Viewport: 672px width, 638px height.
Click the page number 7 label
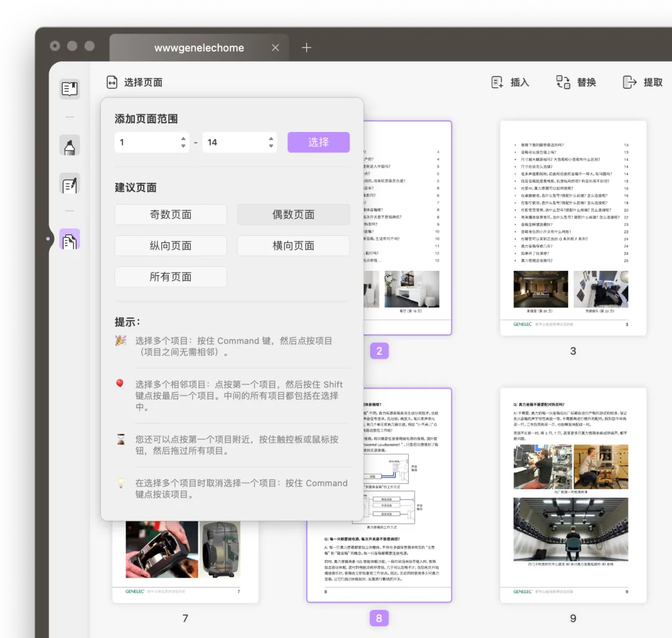point(185,618)
